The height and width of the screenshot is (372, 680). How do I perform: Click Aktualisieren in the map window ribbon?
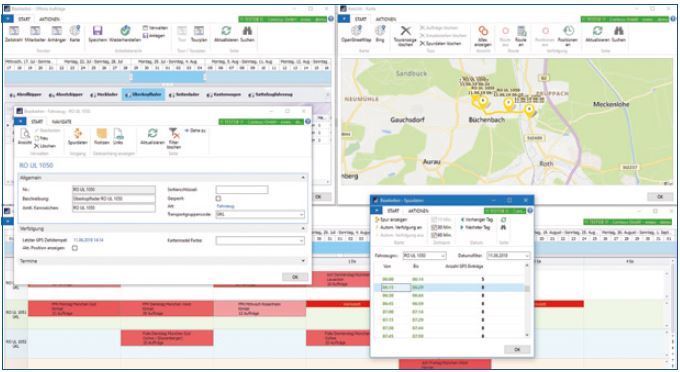click(x=597, y=34)
